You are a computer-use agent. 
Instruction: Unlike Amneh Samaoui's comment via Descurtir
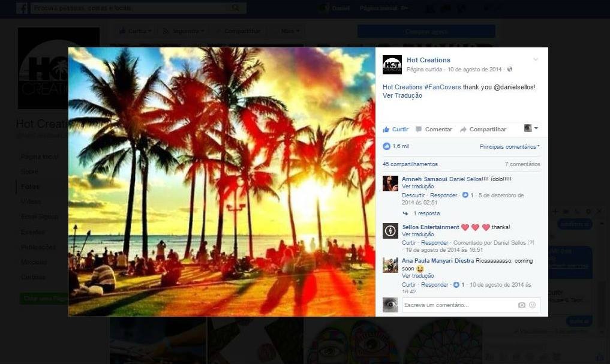(413, 195)
